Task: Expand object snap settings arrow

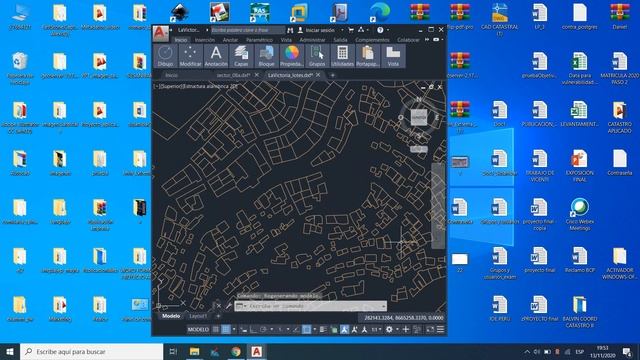Action: pyautogui.click(x=315, y=329)
